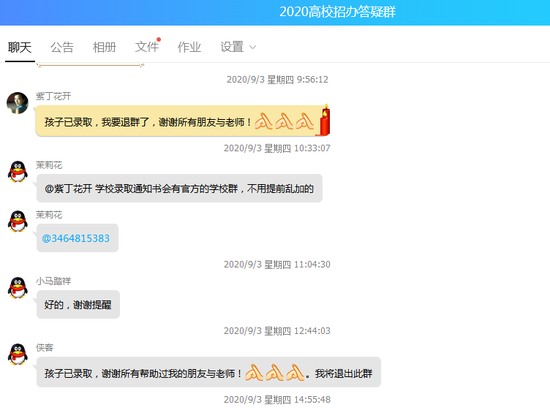Click the first praying hands emoji in 紫丁花开's message

[263, 121]
